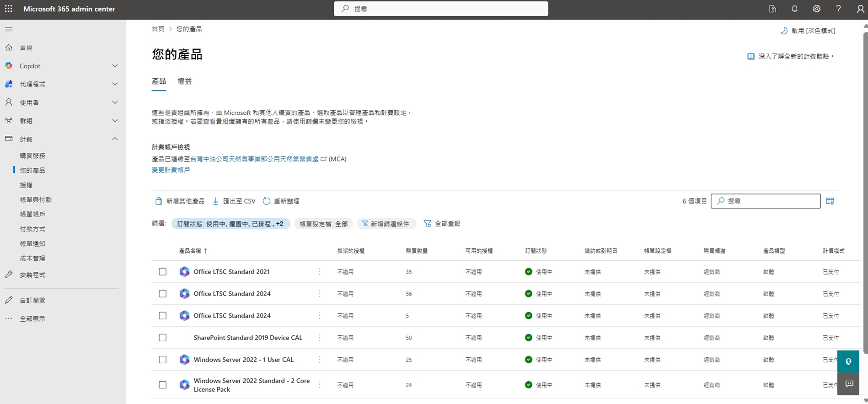Click the 首頁 breadcrumb link

[158, 29]
